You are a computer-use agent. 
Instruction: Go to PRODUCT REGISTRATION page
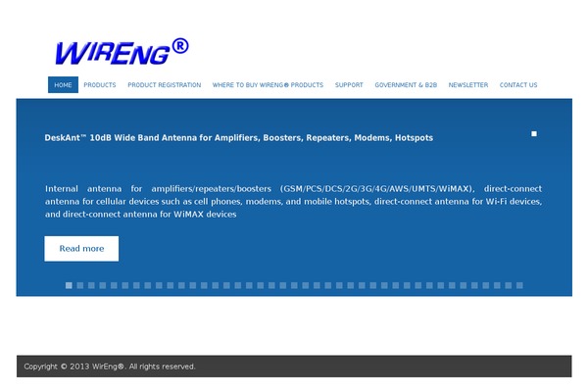click(x=165, y=85)
